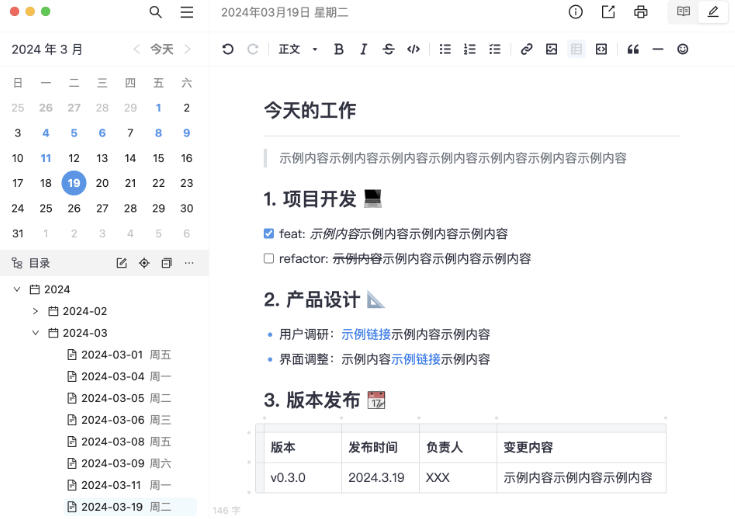Open more options ellipsis in 目录
The image size is (735, 519).
click(189, 263)
